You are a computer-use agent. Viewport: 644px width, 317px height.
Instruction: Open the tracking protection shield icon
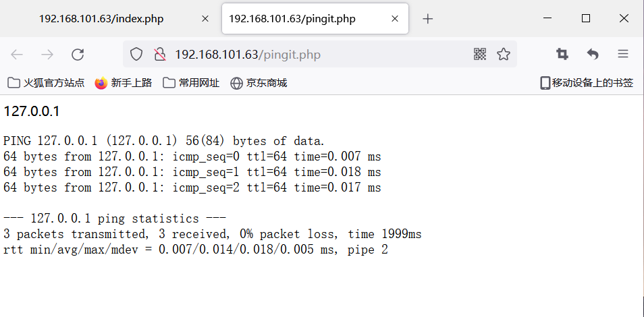coord(136,54)
